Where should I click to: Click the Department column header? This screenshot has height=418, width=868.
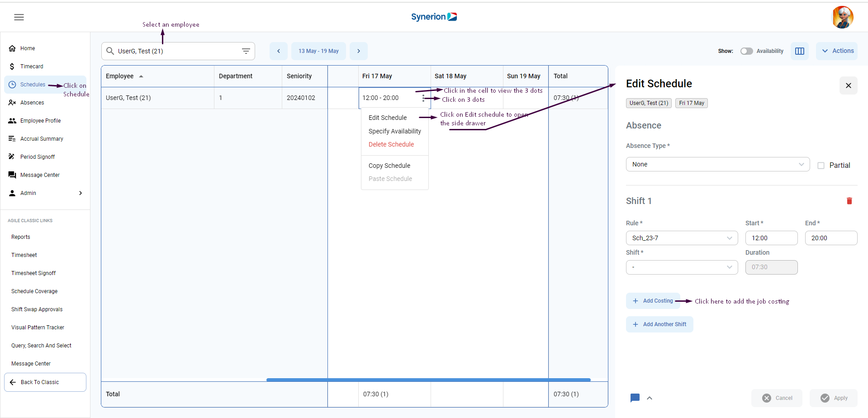248,76
